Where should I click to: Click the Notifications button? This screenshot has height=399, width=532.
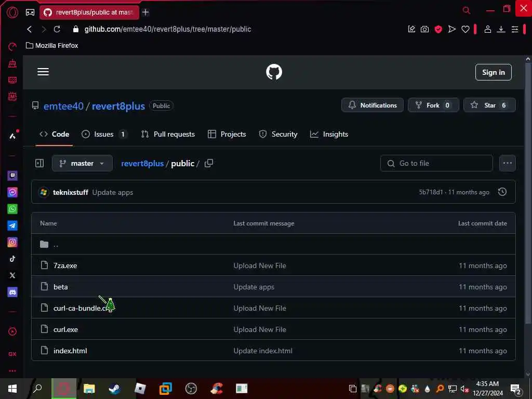(x=372, y=105)
